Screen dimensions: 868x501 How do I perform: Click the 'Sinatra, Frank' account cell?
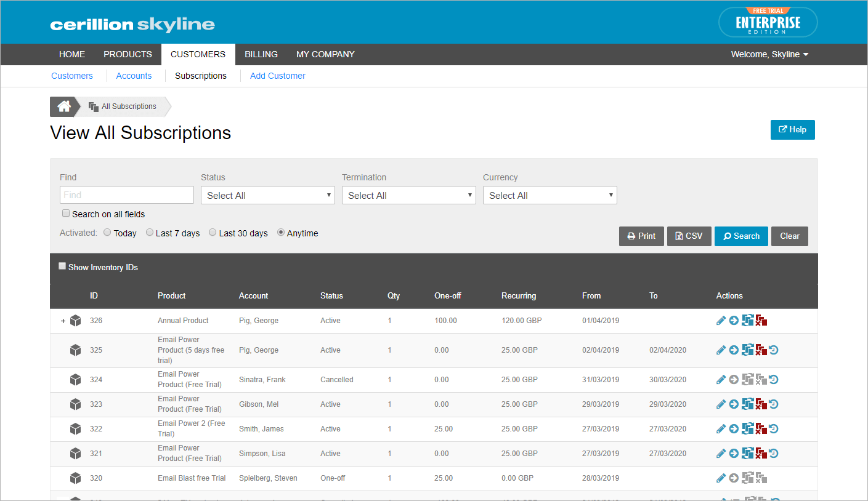(x=262, y=380)
